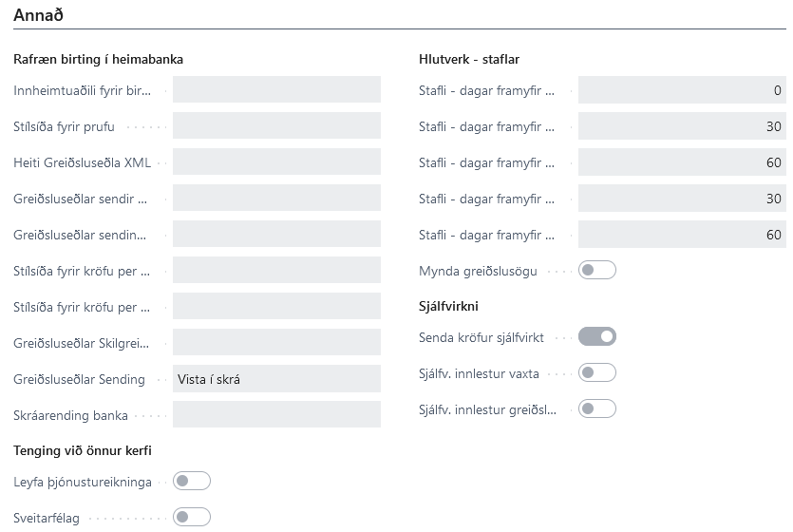Click the first Stílsíða fyrir kröfu per field
Viewport: 793px width, 532px height.
(276, 271)
